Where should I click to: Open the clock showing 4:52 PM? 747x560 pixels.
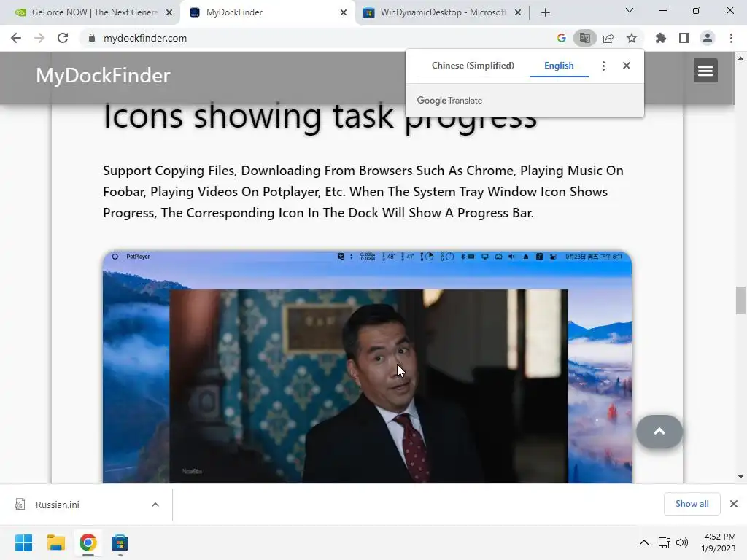coord(719,542)
